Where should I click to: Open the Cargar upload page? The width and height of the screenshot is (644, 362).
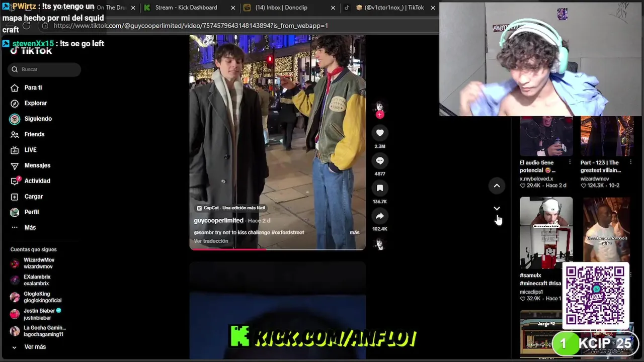point(27,197)
